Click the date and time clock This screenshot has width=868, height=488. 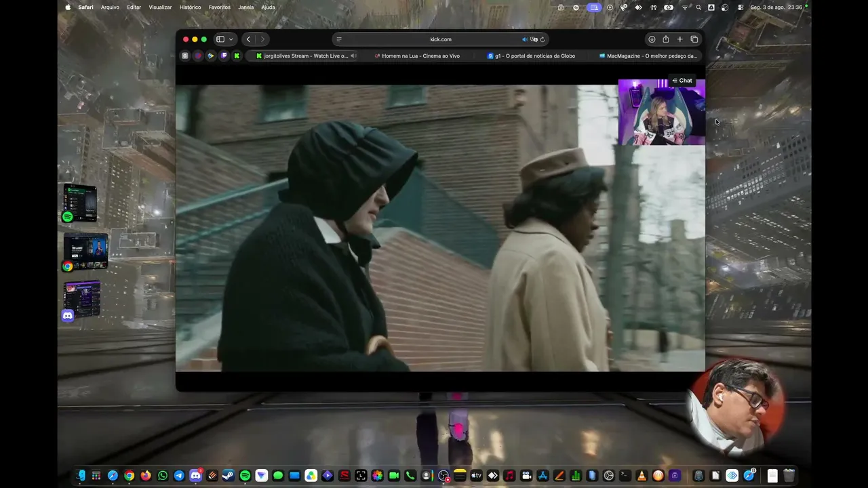click(x=776, y=7)
